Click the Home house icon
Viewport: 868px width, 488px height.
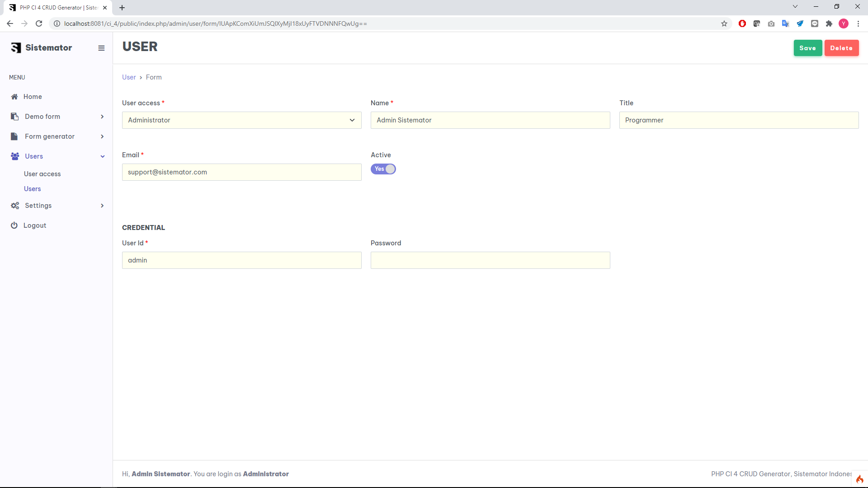tap(14, 97)
